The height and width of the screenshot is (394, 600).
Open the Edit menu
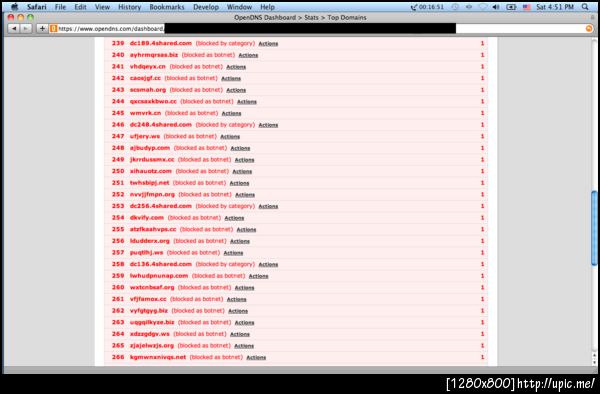pyautogui.click(x=80, y=7)
